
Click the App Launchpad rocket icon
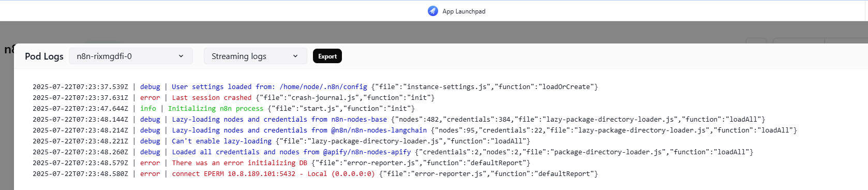tap(433, 11)
